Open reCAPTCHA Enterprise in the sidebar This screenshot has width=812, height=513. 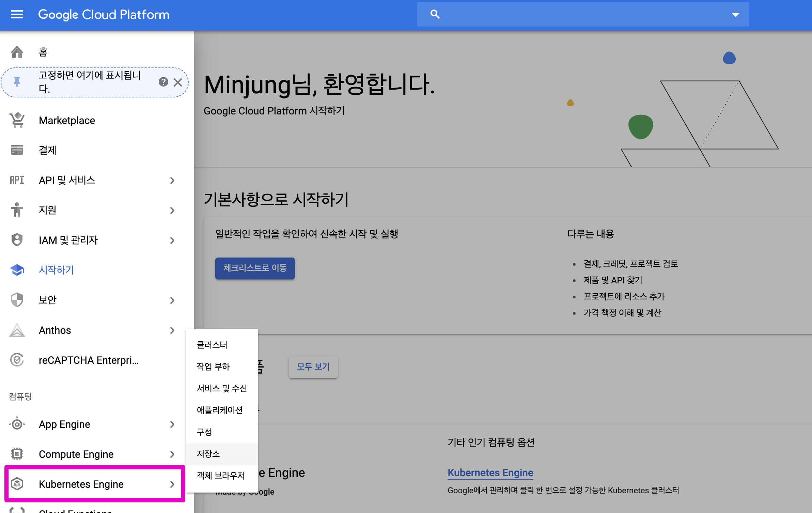[97, 360]
